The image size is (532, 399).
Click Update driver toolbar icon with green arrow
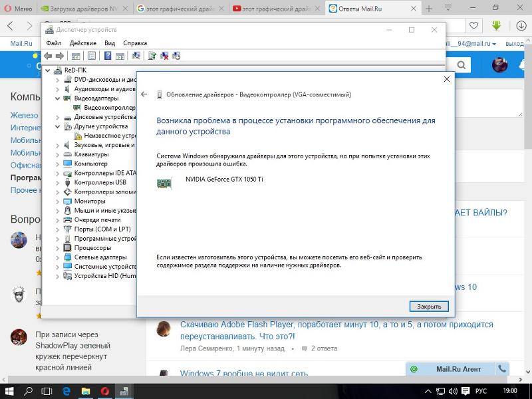pos(152,56)
